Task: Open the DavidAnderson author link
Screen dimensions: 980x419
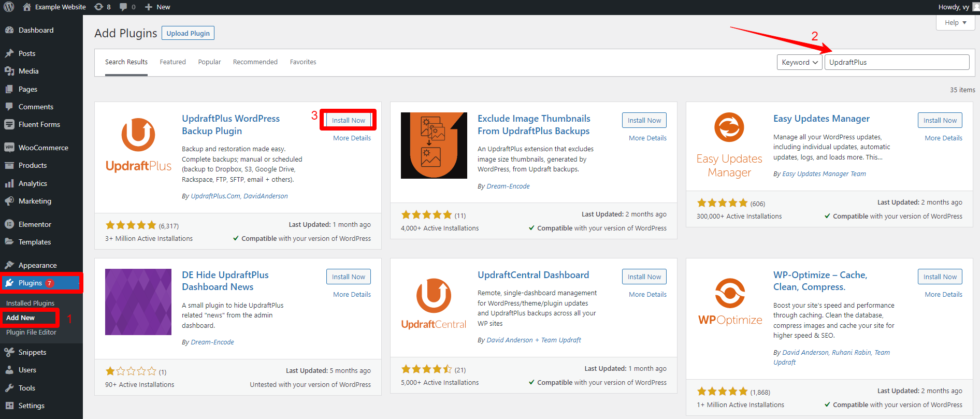Action: point(266,196)
